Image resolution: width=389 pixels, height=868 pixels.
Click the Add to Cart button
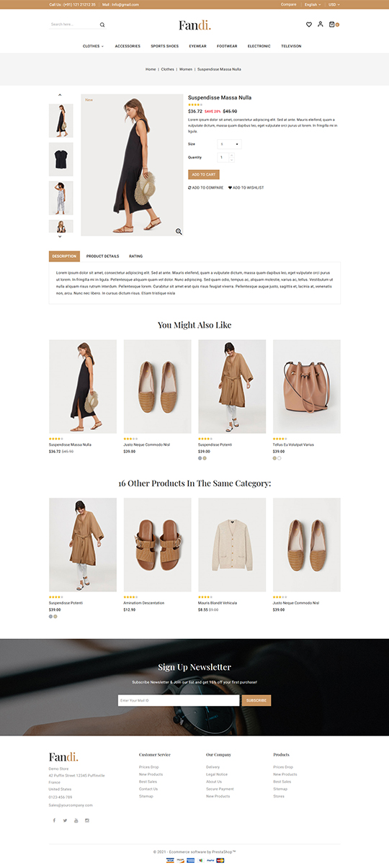(x=204, y=174)
